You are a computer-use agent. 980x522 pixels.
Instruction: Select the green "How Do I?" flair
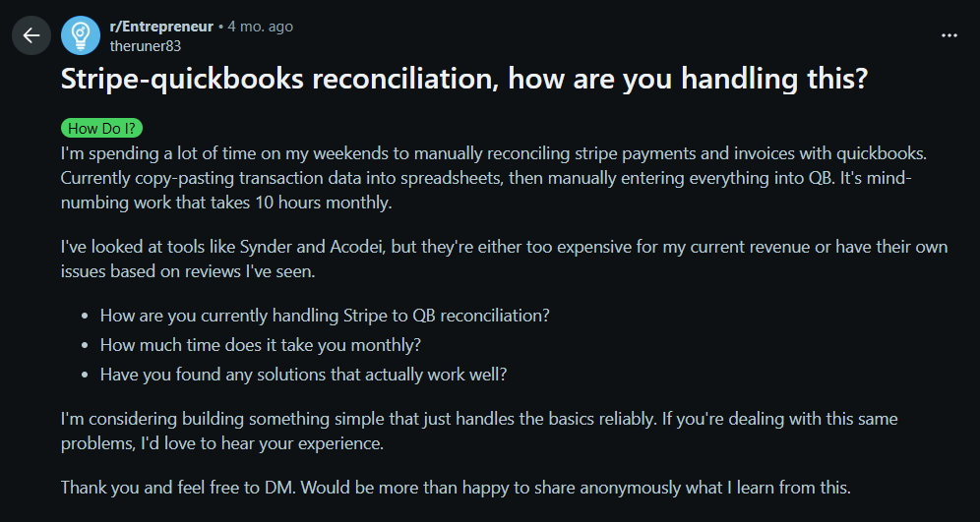point(101,129)
